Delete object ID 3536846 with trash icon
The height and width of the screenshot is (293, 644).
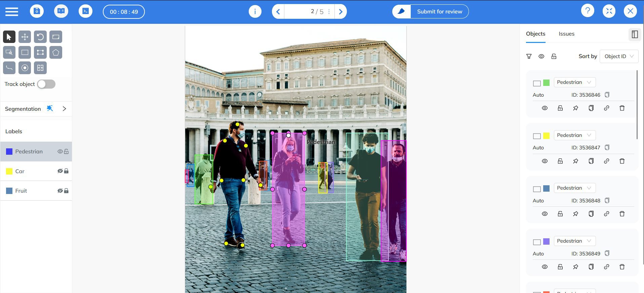coord(622,108)
